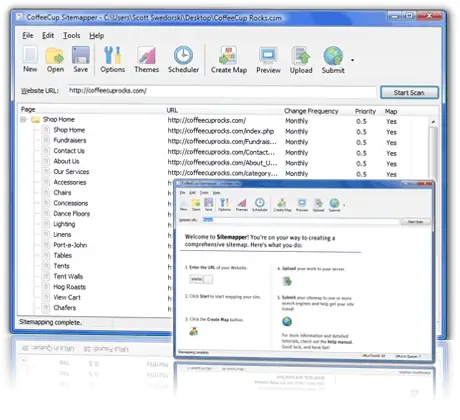Select the Hog Roasts page
This screenshot has width=460, height=420.
coord(70,287)
